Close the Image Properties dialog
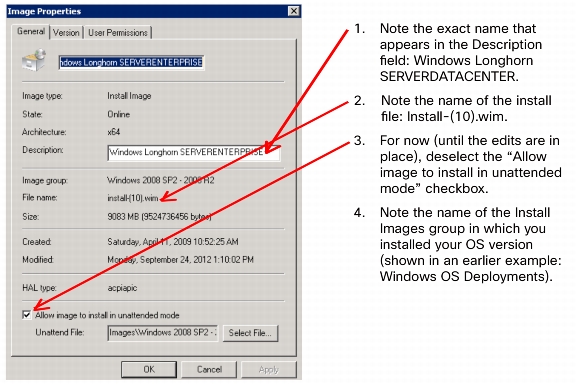Screen dimensions: 578x386 (293, 11)
